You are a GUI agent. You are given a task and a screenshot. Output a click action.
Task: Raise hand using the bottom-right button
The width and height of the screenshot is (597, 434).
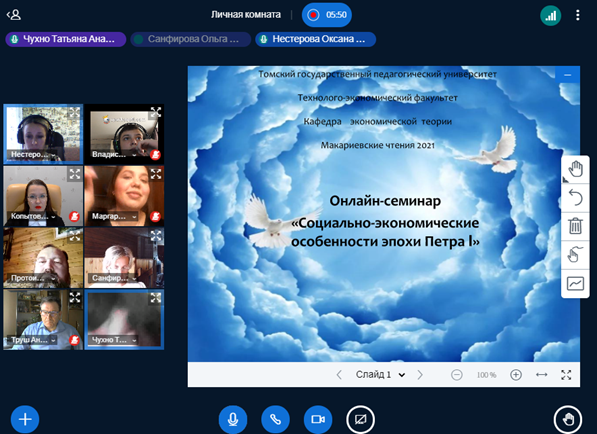click(568, 420)
